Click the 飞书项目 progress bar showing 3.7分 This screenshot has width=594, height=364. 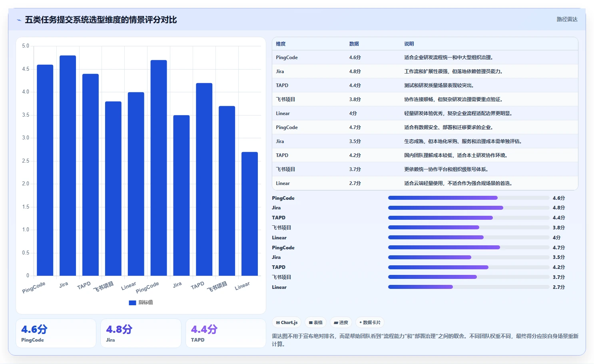[468, 277]
